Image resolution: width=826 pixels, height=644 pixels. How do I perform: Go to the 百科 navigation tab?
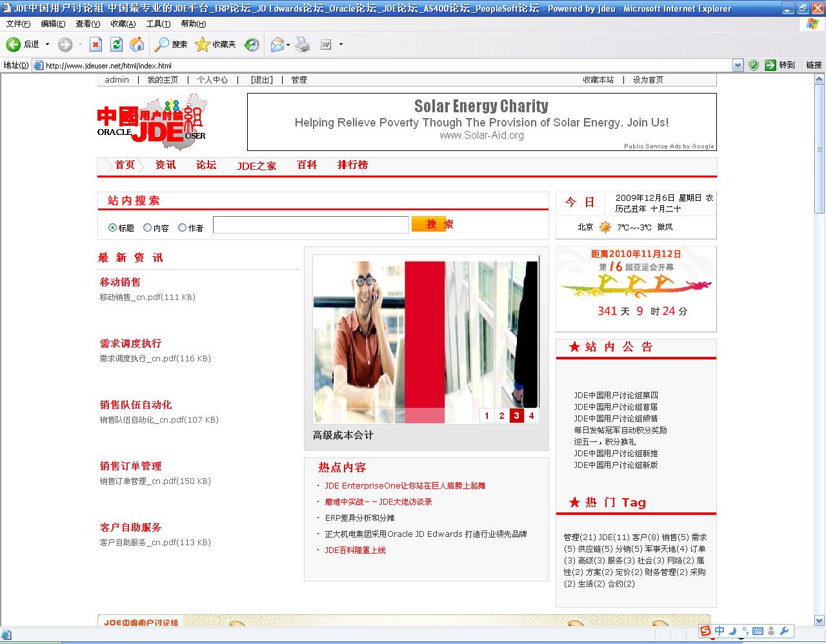307,165
